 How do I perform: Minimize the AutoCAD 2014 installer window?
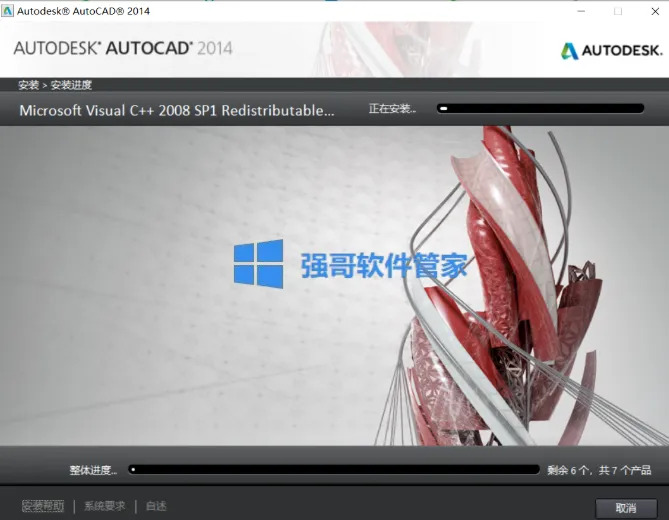[581, 12]
